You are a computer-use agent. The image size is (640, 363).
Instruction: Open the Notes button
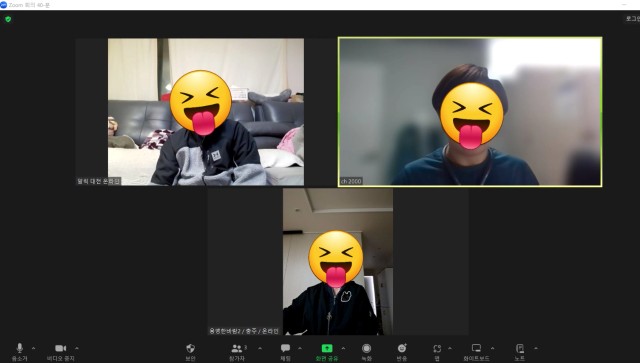(x=520, y=352)
